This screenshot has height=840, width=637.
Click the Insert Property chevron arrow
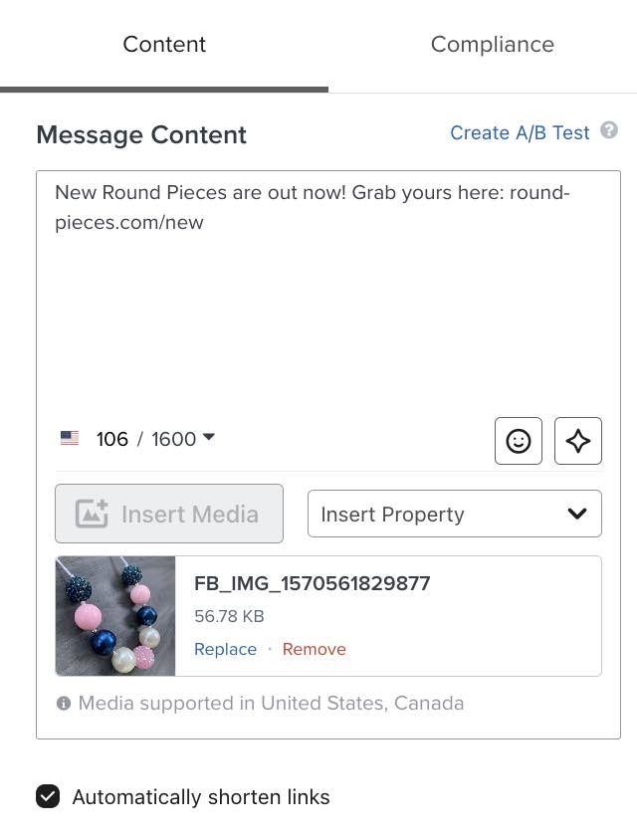(577, 514)
